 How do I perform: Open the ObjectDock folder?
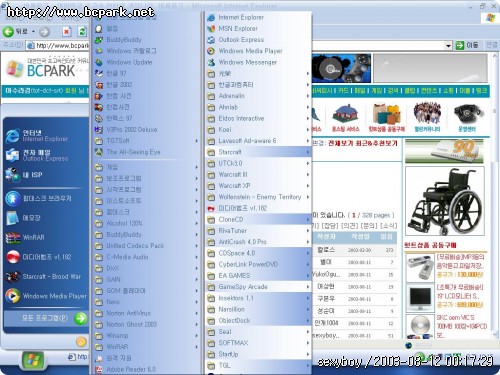tap(258, 320)
